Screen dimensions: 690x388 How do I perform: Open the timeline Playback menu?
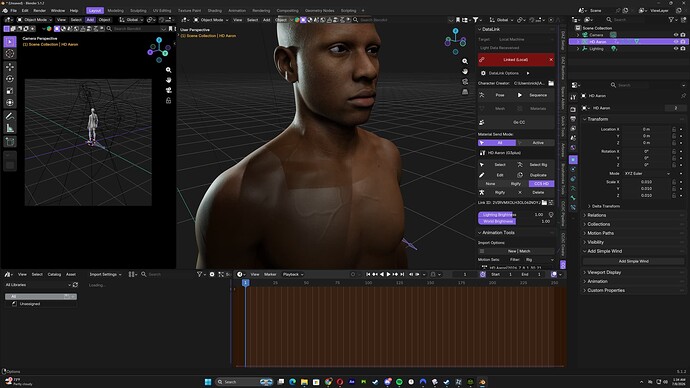tap(293, 275)
